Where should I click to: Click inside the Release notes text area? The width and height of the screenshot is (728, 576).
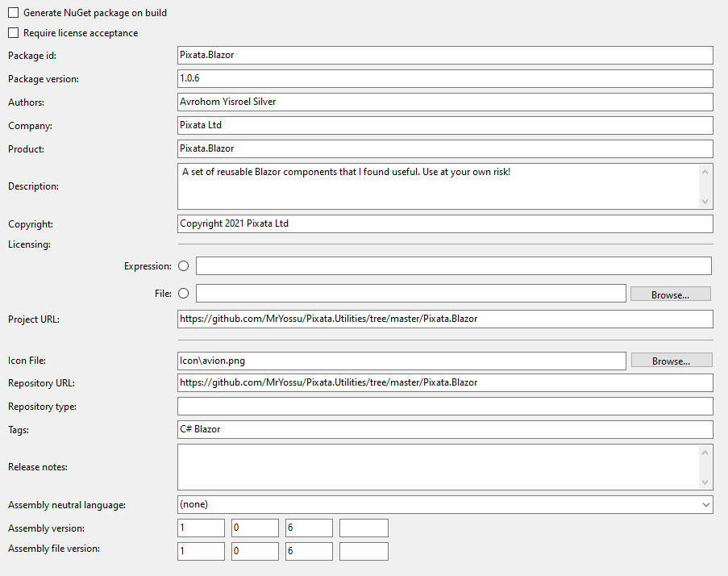click(439, 467)
